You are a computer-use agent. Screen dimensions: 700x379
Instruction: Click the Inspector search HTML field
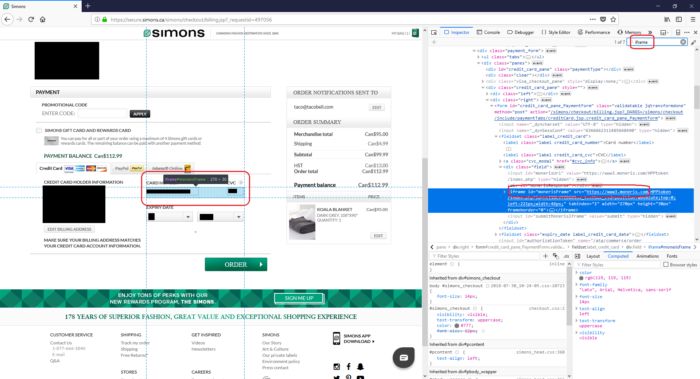(x=655, y=42)
